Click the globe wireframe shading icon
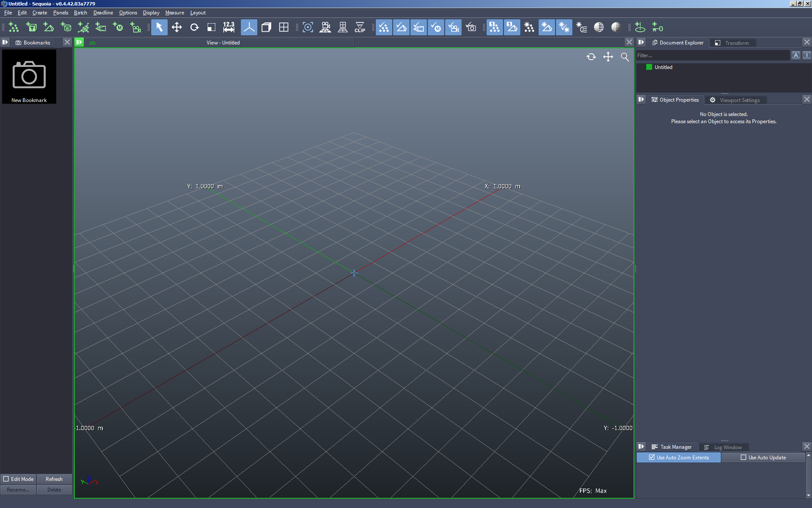 599,28
